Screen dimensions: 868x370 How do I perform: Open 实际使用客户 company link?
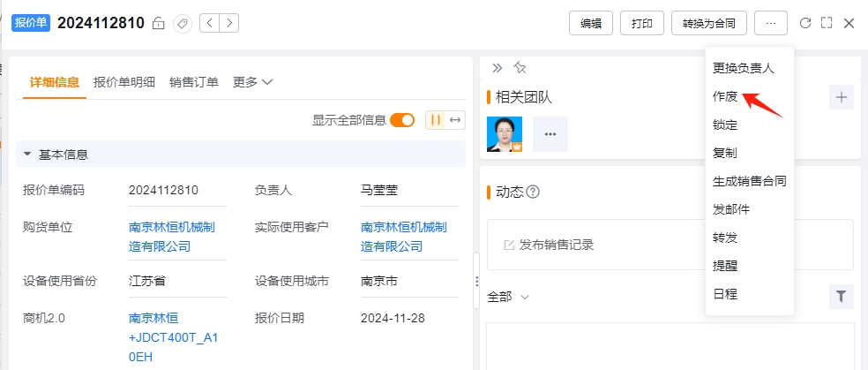(403, 237)
